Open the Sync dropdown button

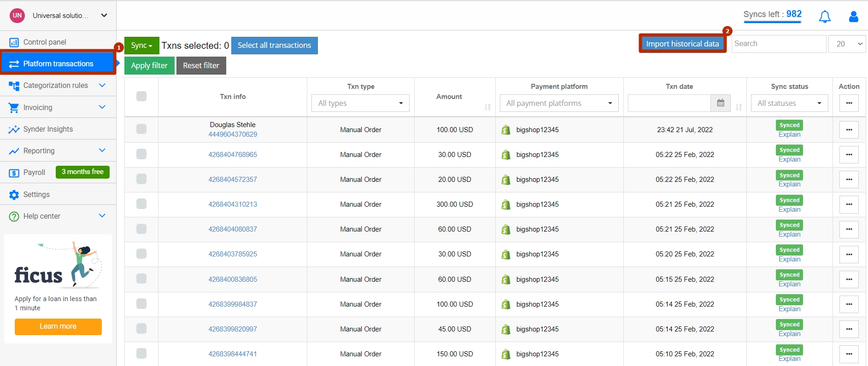coord(141,46)
